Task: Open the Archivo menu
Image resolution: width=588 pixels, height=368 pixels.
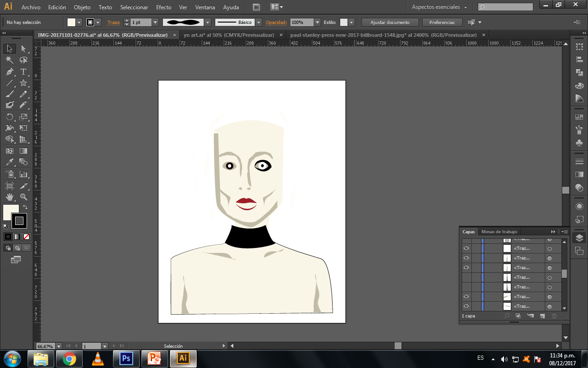Action: (31, 7)
